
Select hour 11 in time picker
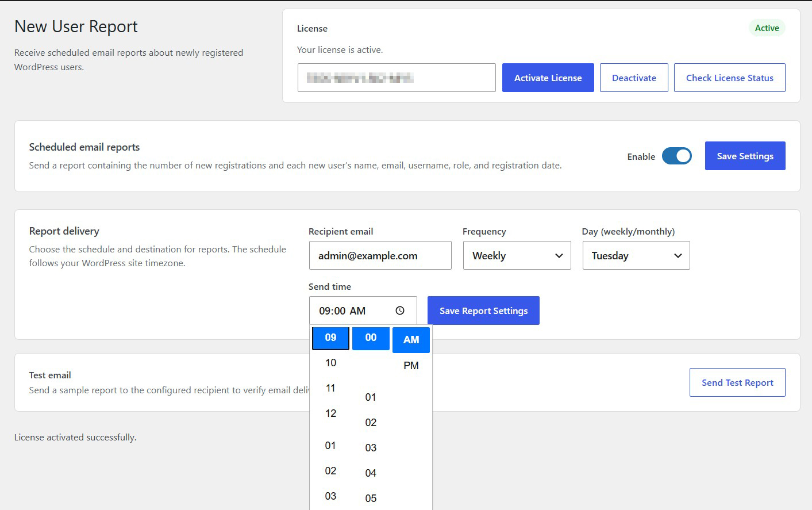[x=330, y=388]
